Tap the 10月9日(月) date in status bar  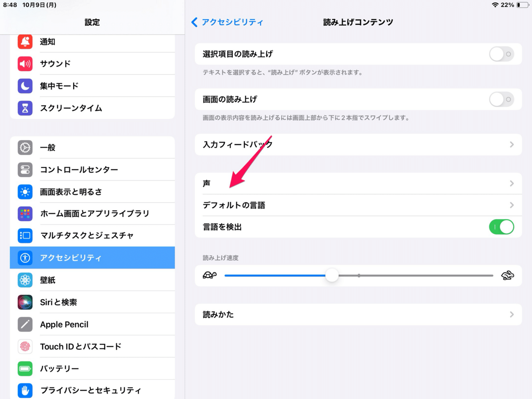(40, 5)
